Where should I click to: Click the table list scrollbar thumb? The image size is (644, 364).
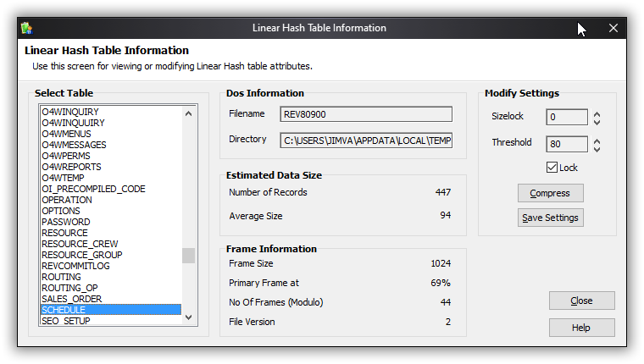(x=188, y=256)
